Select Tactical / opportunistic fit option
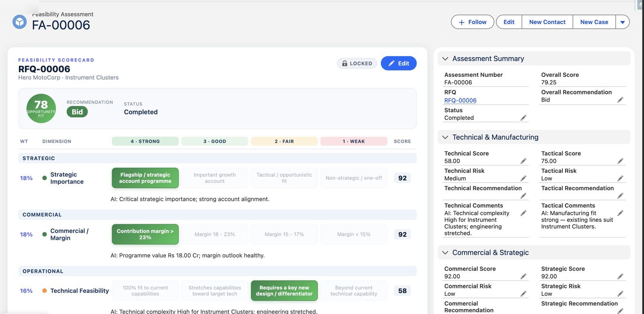 coord(284,178)
